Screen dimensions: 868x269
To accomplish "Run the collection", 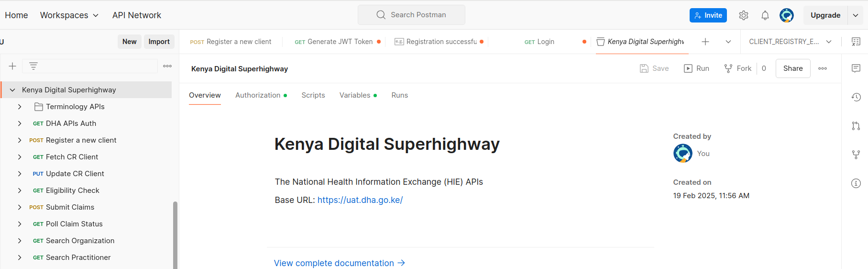I will click(x=696, y=68).
